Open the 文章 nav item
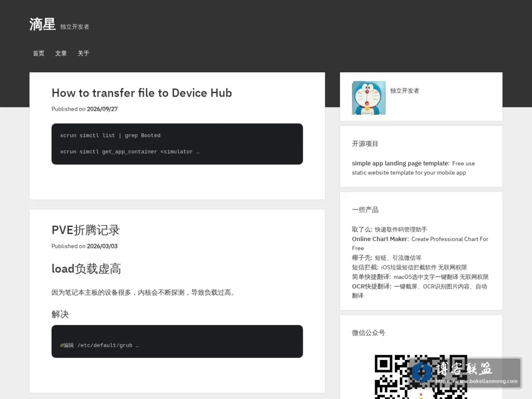 click(x=61, y=53)
